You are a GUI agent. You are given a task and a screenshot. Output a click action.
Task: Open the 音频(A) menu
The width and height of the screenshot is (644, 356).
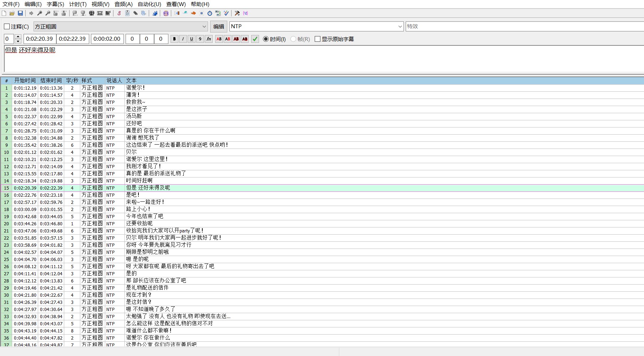(x=123, y=4)
